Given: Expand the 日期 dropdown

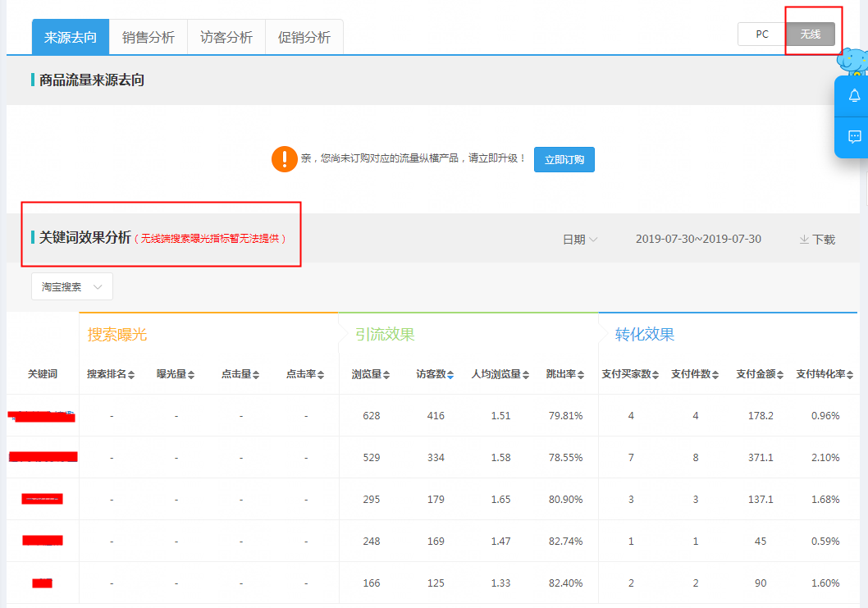Looking at the screenshot, I should coord(580,240).
